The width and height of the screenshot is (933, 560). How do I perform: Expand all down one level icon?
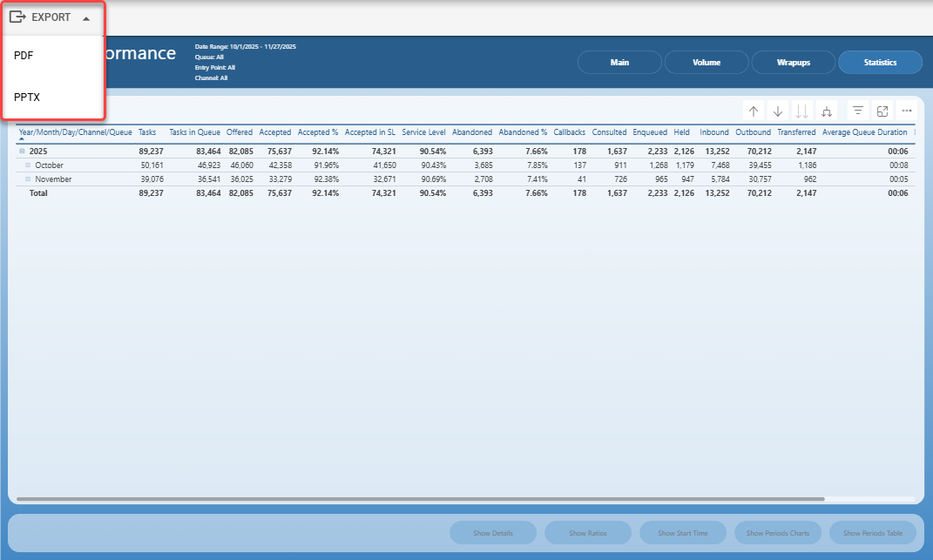(827, 111)
